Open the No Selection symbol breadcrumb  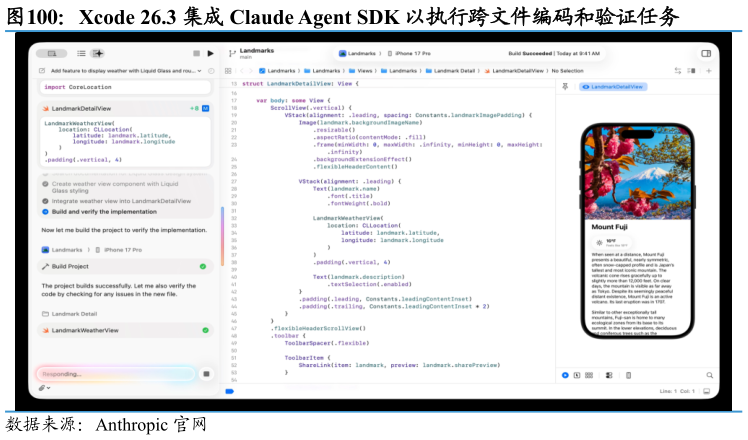pos(567,71)
